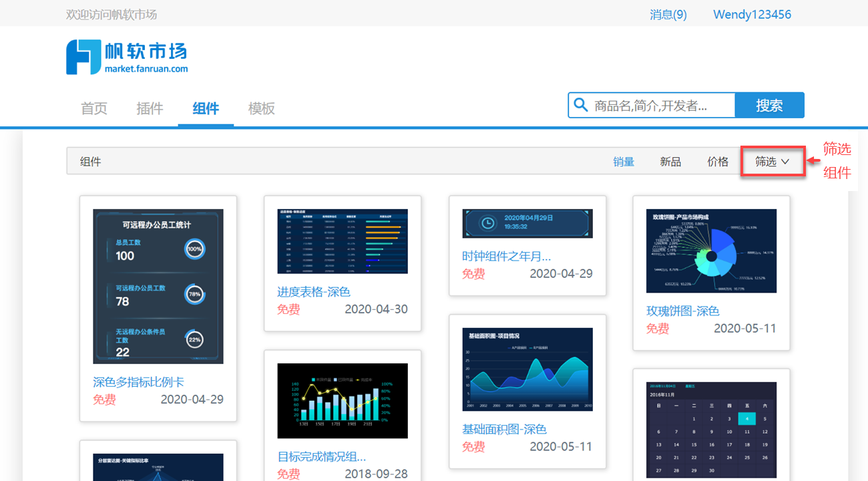Click the market.fanruan.com logo text

(x=146, y=68)
